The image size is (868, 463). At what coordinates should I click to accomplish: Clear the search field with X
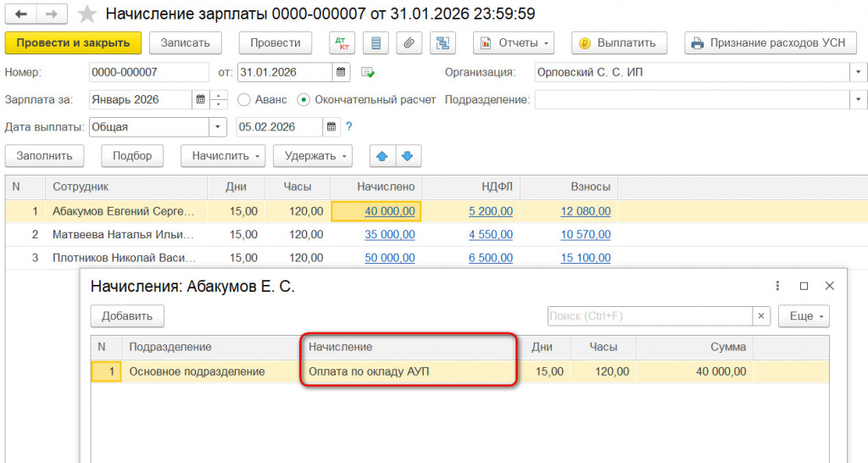tap(761, 316)
